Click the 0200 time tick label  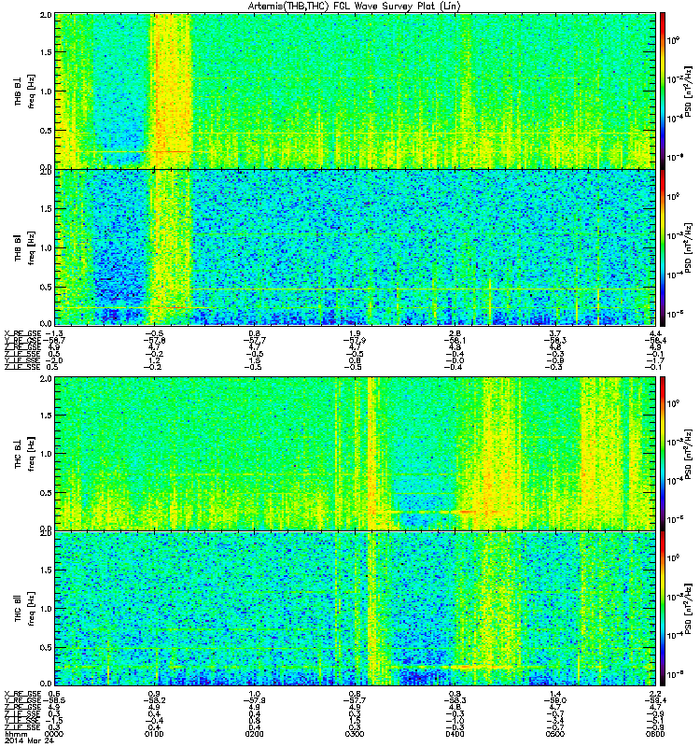tap(254, 734)
